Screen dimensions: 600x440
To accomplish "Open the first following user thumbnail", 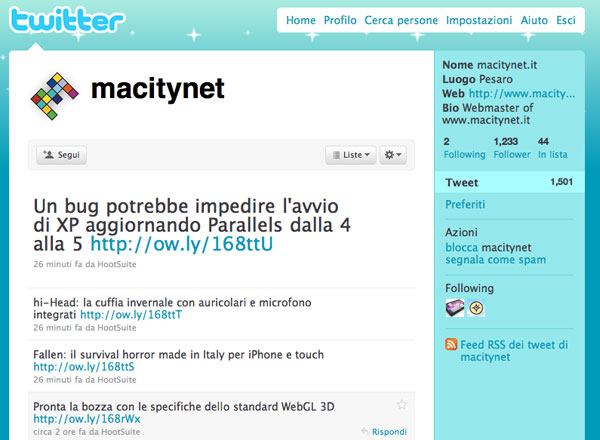I will [x=455, y=308].
